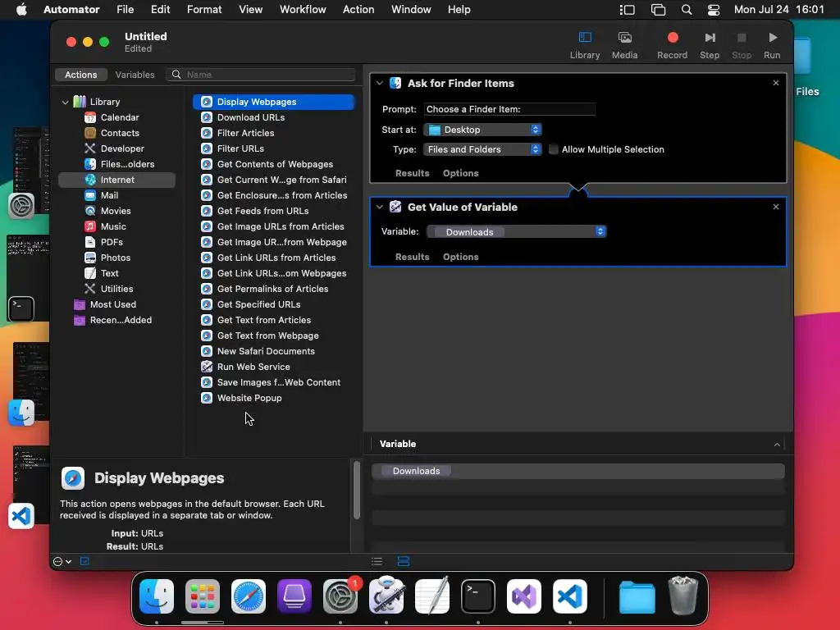The image size is (840, 630).
Task: Open the action gear menu at bottom left
Action: [62, 561]
